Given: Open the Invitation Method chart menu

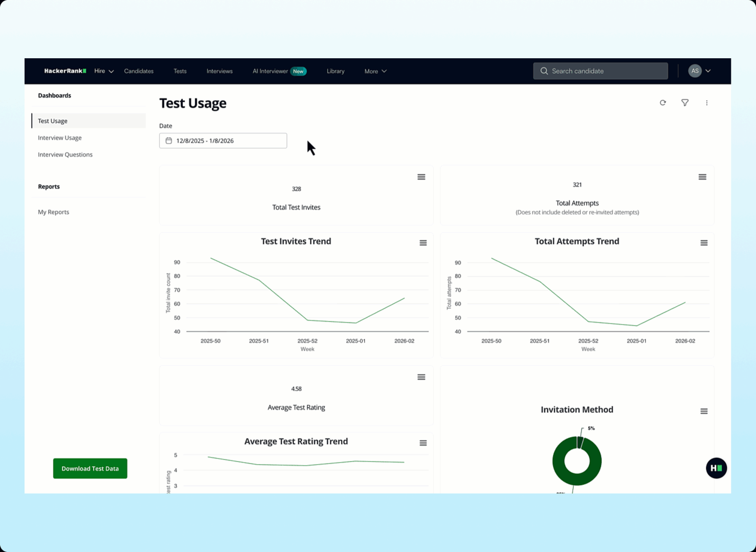Looking at the screenshot, I should pos(704,411).
